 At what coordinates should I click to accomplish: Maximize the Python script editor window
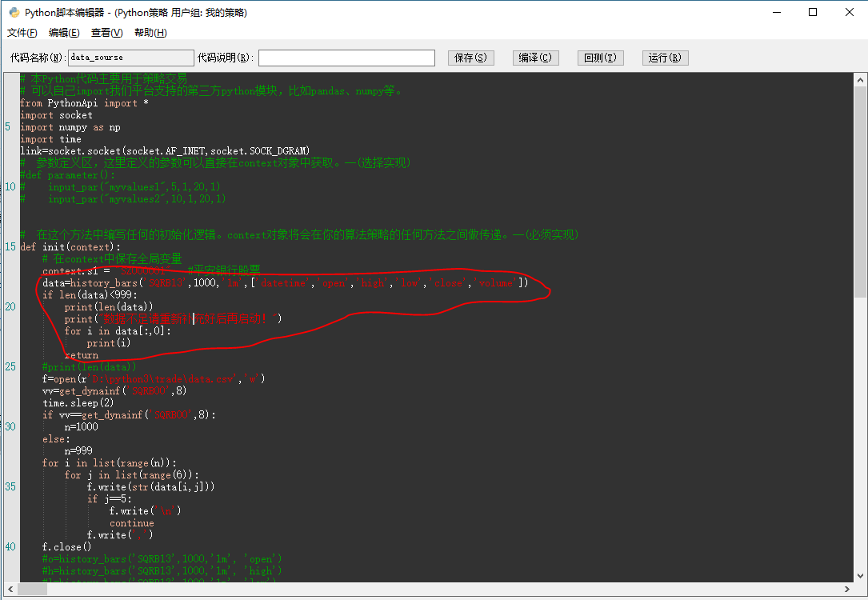click(813, 12)
